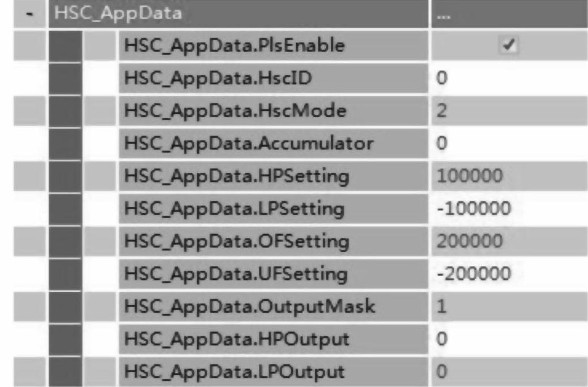Click the ellipsis cell beside HSC_AppData
The image size is (588, 387).
coord(507,14)
